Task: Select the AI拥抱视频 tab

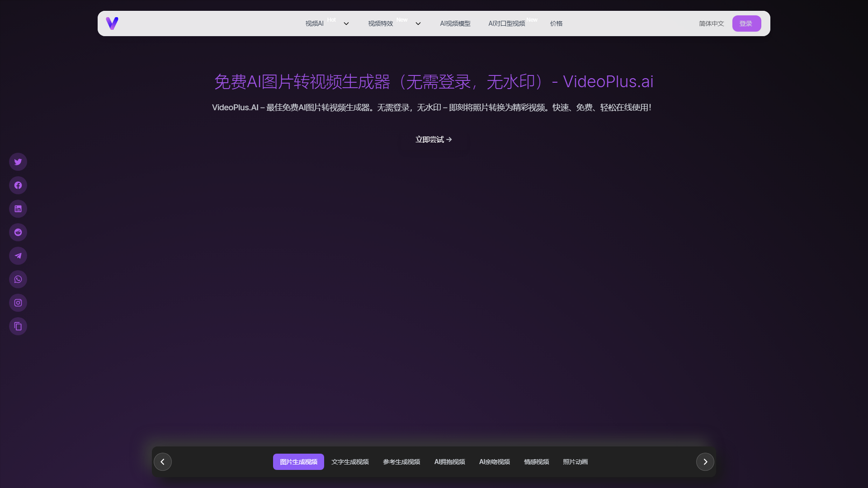Action: pos(449,462)
